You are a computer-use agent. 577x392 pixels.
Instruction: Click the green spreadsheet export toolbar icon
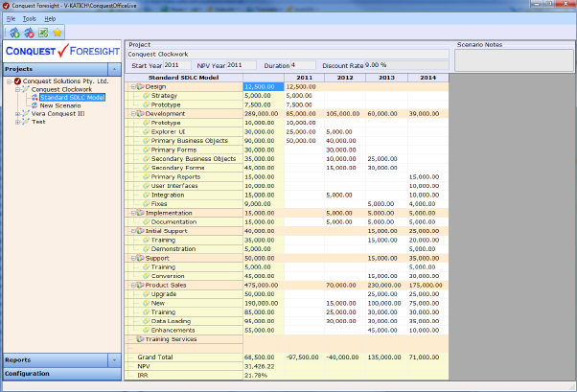[x=43, y=33]
